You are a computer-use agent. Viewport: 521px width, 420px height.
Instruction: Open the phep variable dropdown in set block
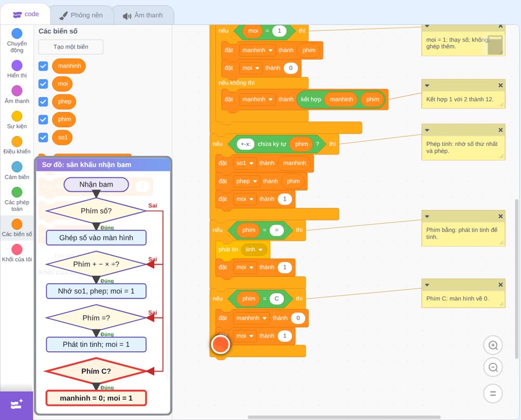[246, 181]
